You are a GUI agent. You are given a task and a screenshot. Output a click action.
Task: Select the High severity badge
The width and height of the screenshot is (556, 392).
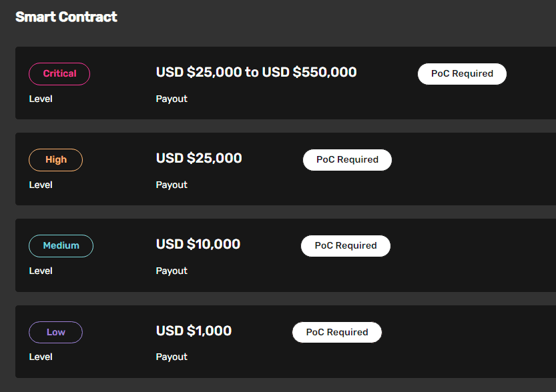coord(55,160)
